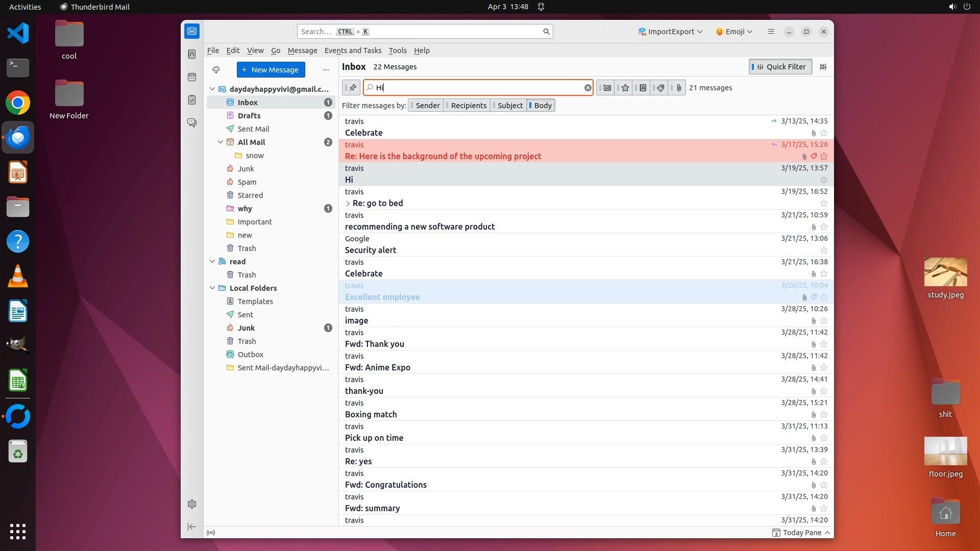Clear the quick filter search text

(587, 88)
